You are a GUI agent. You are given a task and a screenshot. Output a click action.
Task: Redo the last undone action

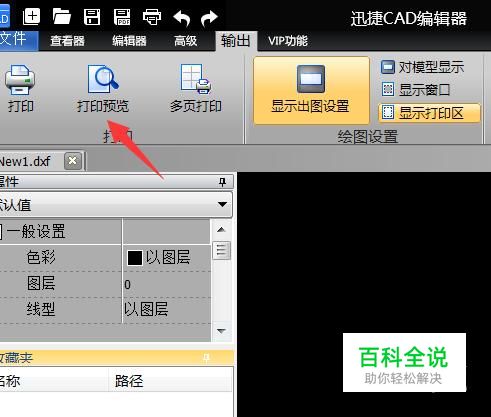coord(209,17)
